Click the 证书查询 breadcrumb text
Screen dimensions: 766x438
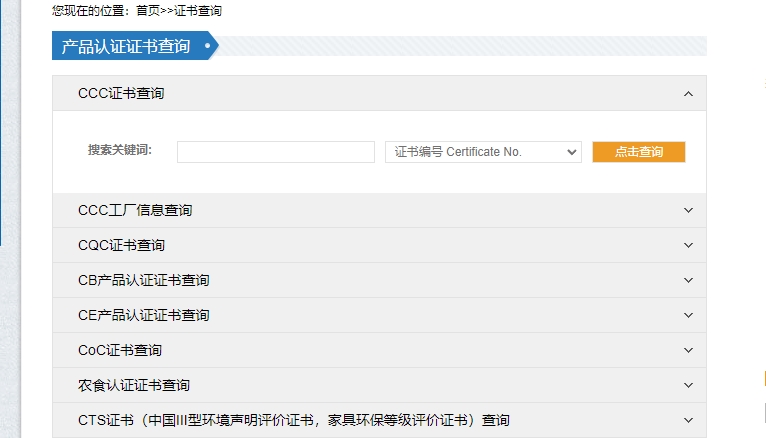[x=198, y=11]
